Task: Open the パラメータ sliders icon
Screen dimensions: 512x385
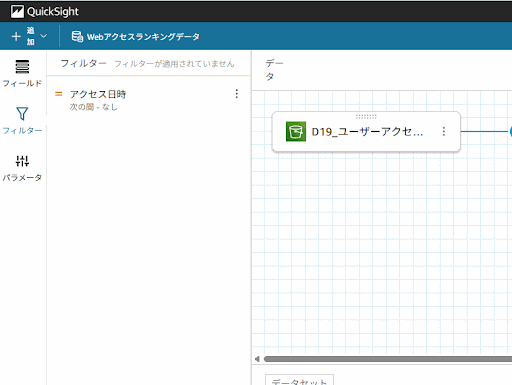Action: tap(22, 161)
